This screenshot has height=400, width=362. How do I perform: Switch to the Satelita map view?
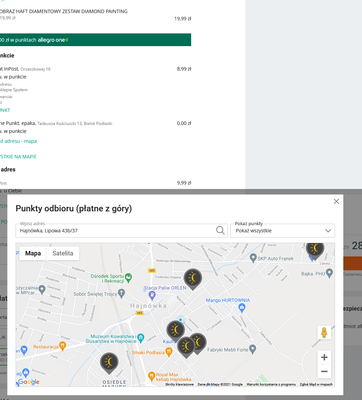pos(63,253)
